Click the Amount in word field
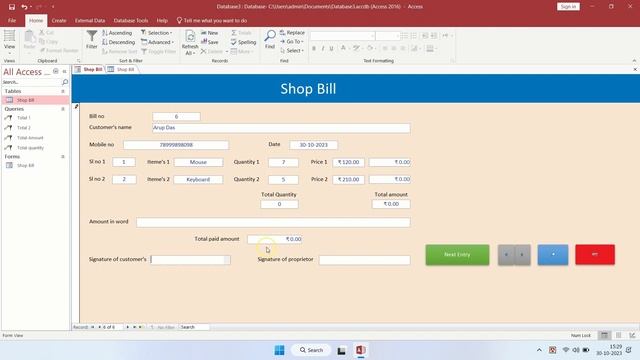The height and width of the screenshot is (360, 640). [273, 222]
